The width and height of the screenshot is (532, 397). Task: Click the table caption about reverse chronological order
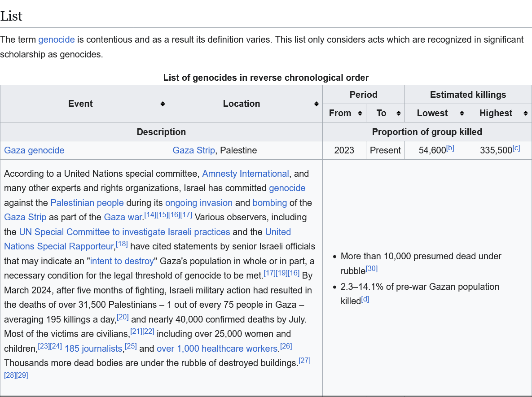point(266,78)
